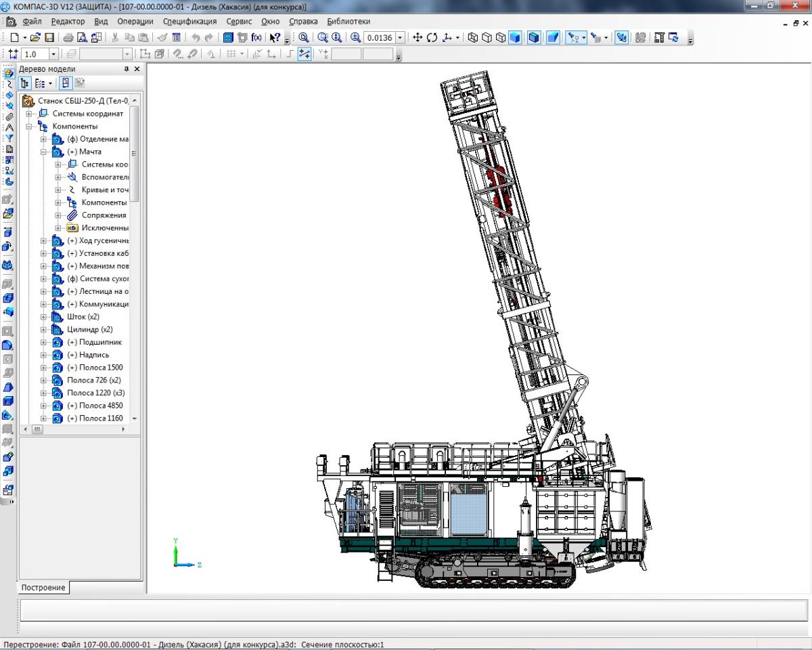
Task: Zoom in with the magnifier-plus icon
Action: point(355,38)
